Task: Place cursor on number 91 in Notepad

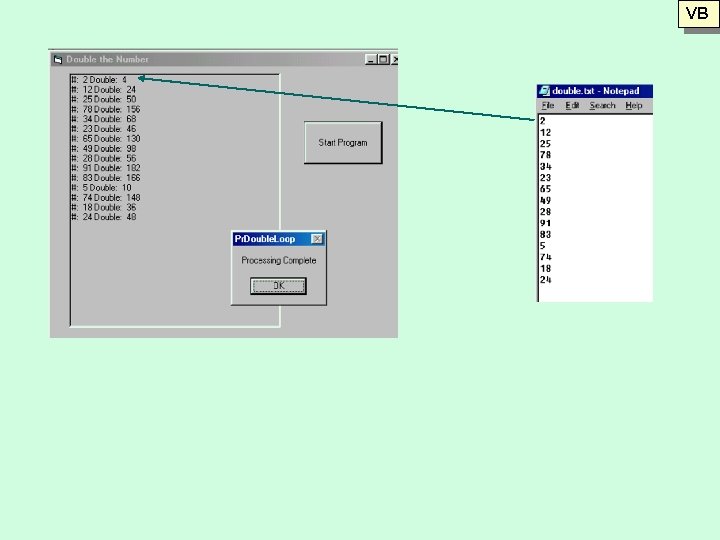Action: point(546,223)
